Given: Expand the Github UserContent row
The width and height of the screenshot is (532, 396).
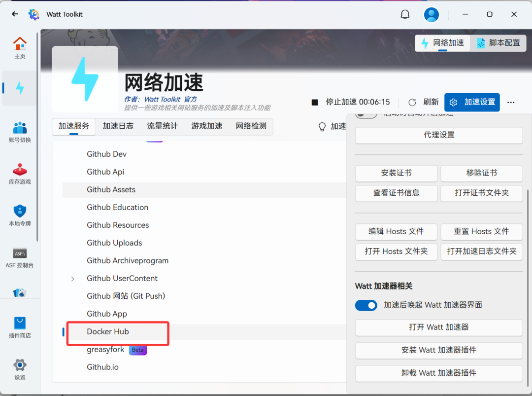Looking at the screenshot, I should point(72,279).
